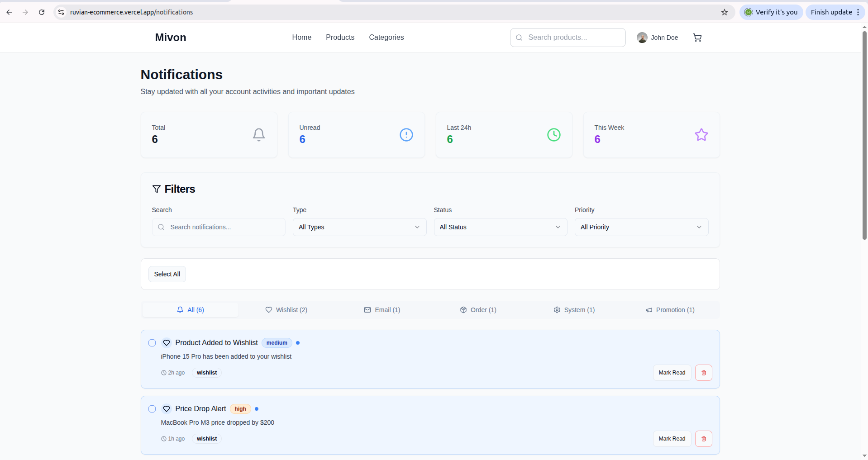Click the Unread count card
868x460 pixels.
[x=357, y=135]
